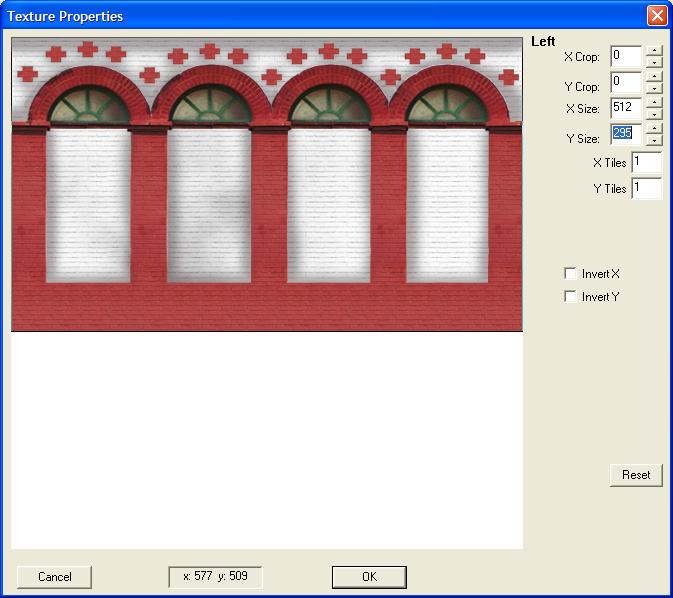Decrease Y Size with the down arrow
This screenshot has width=673, height=598.
(x=654, y=139)
